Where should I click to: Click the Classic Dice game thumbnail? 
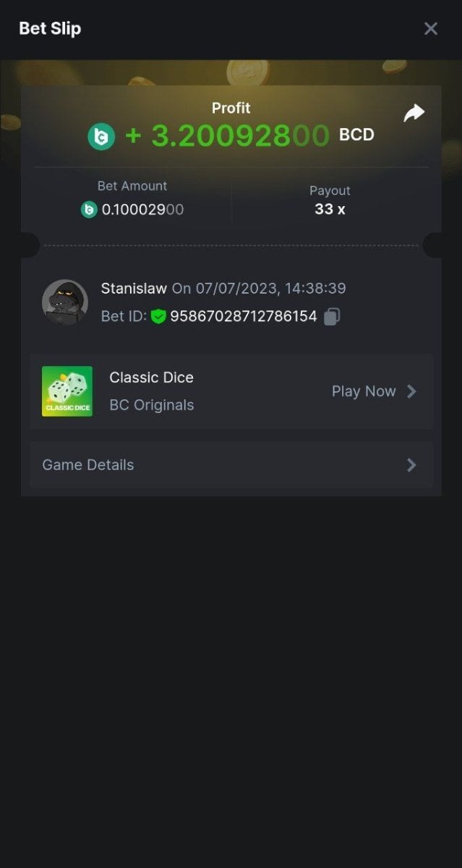67,391
